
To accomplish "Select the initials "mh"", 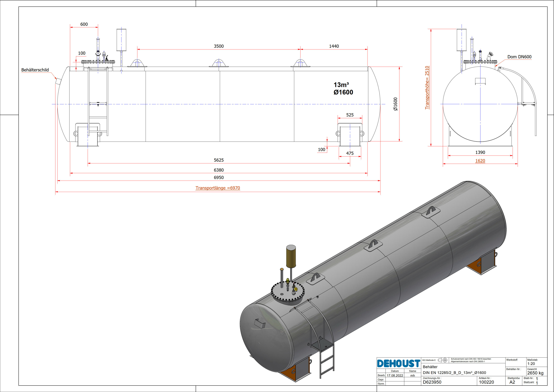I will (413, 375).
